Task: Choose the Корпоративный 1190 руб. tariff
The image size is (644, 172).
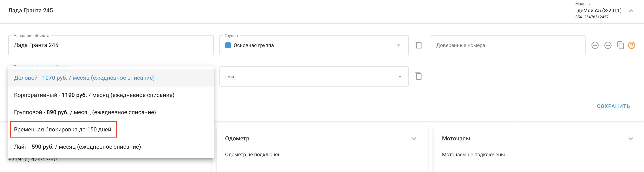Action: 94,95
